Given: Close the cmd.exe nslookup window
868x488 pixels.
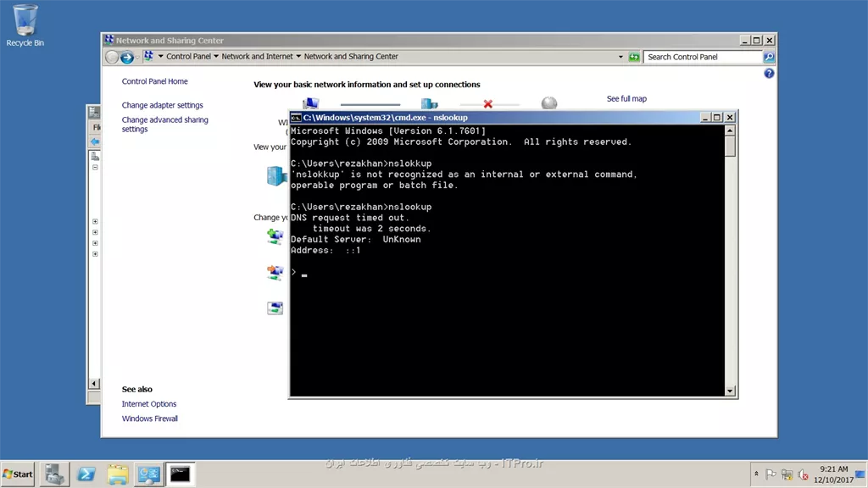Looking at the screenshot, I should pyautogui.click(x=730, y=117).
